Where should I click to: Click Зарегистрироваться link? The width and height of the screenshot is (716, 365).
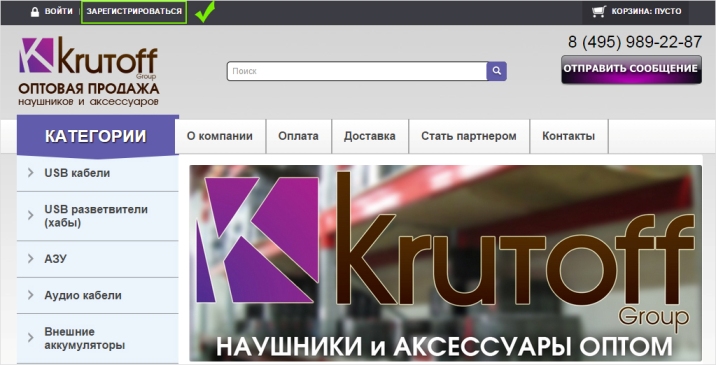click(134, 12)
